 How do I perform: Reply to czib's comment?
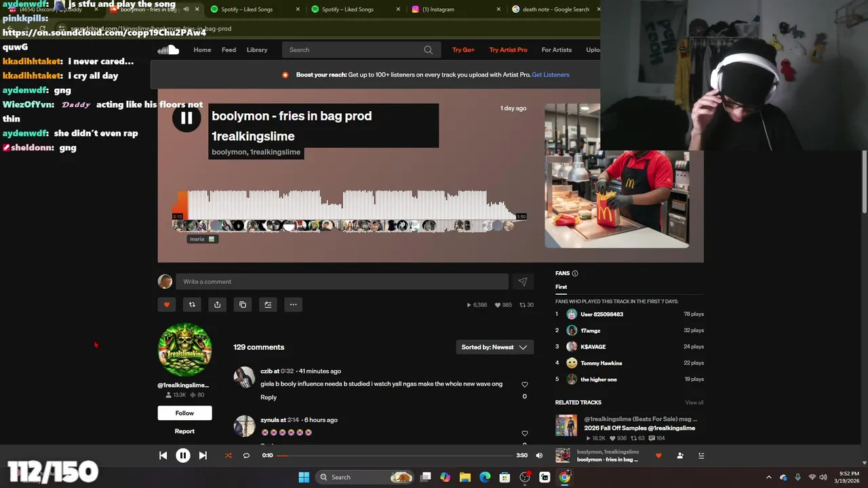coord(269,397)
